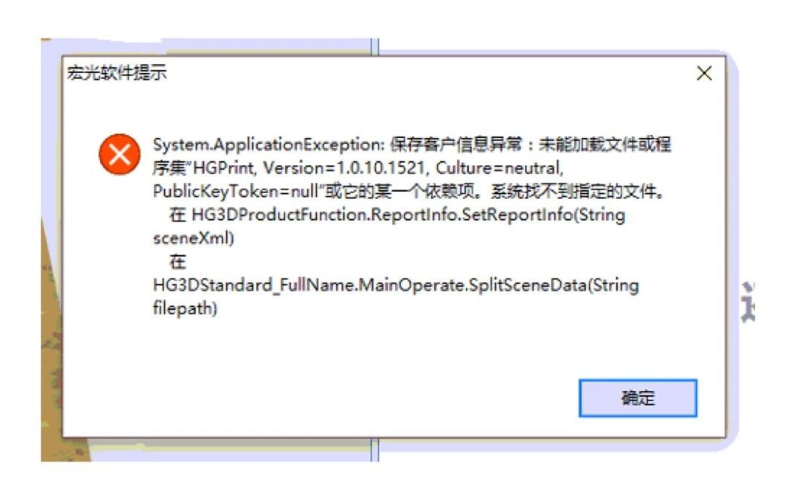This screenshot has height=500, width=788.
Task: Click the 确定 button
Action: pyautogui.click(x=638, y=398)
